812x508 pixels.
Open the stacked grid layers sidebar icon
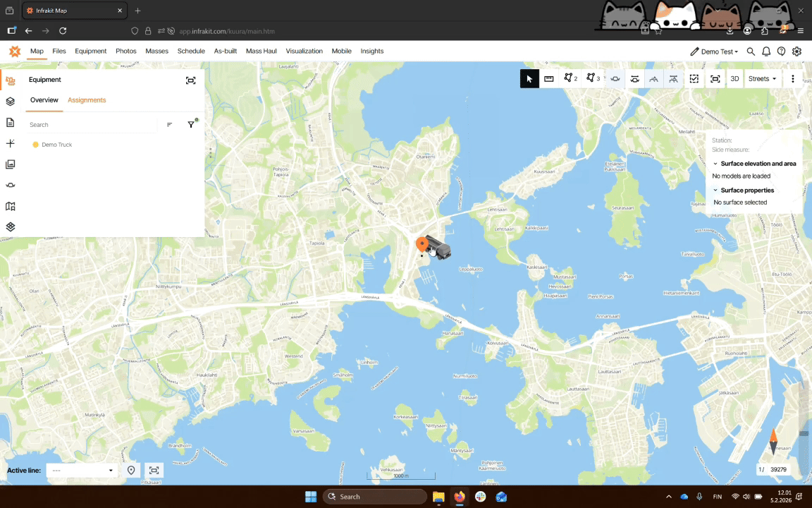11,227
